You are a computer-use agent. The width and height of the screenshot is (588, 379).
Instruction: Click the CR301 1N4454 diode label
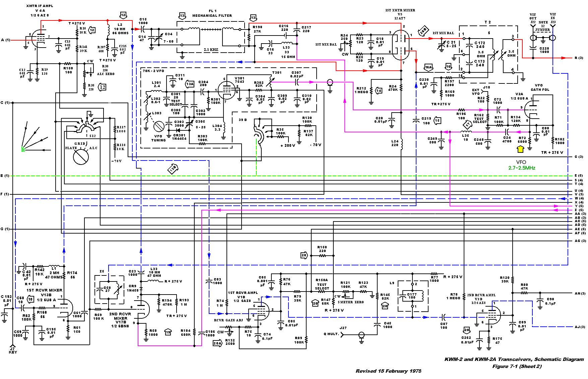[x=180, y=137]
